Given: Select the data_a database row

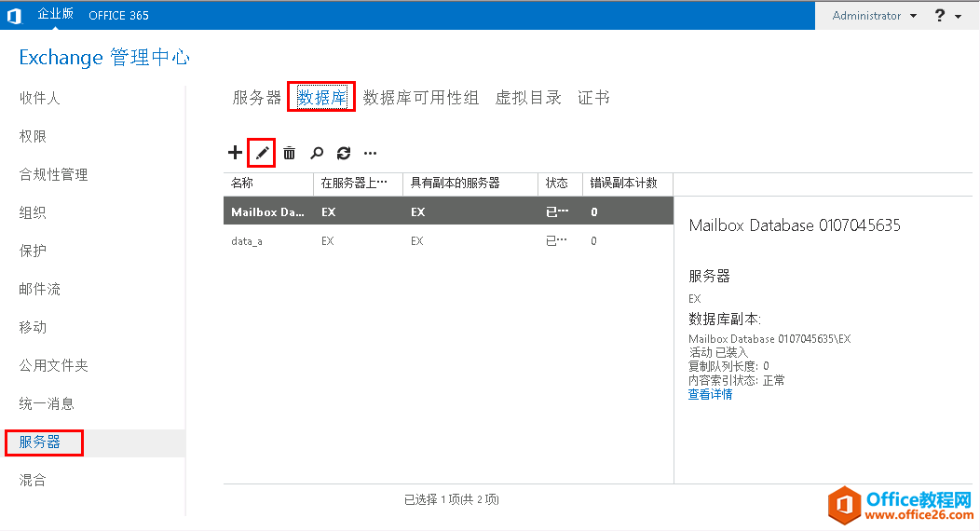Looking at the screenshot, I should coord(448,240).
